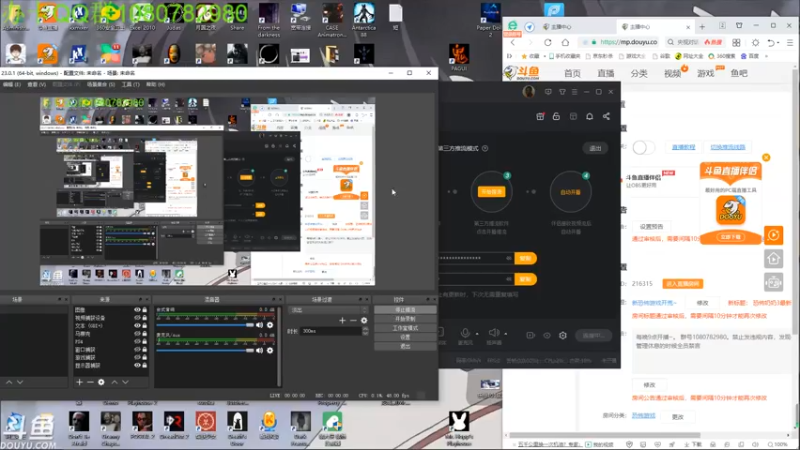Move selected source down

125,382
